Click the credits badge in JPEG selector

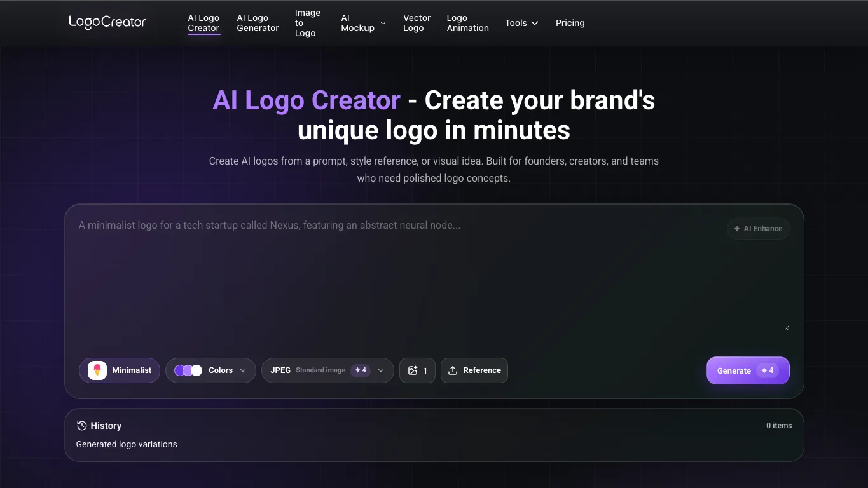(361, 370)
